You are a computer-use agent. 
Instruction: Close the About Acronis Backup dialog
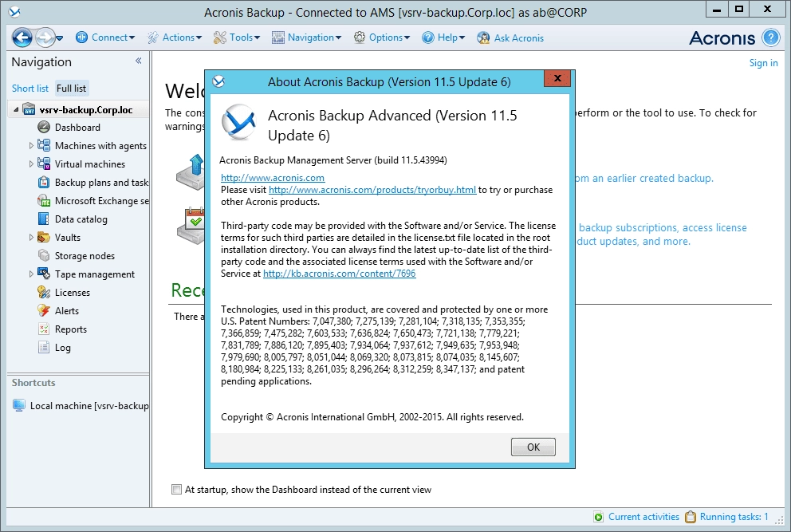tap(557, 78)
